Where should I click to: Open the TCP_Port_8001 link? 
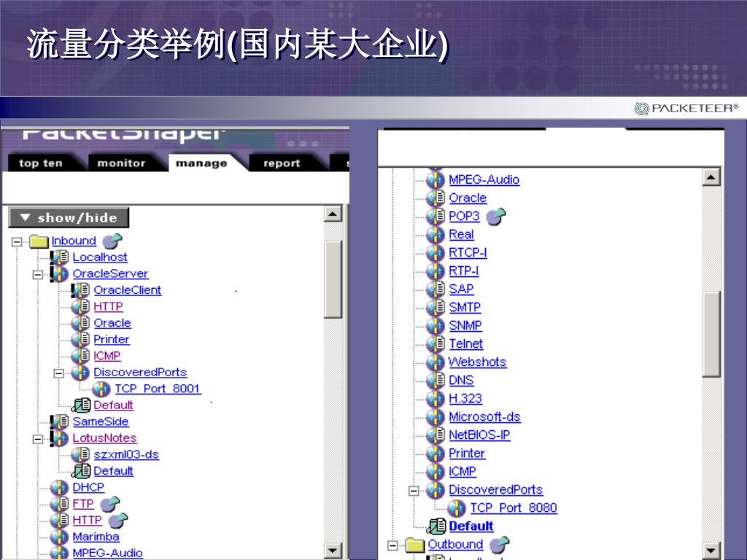coord(158,389)
